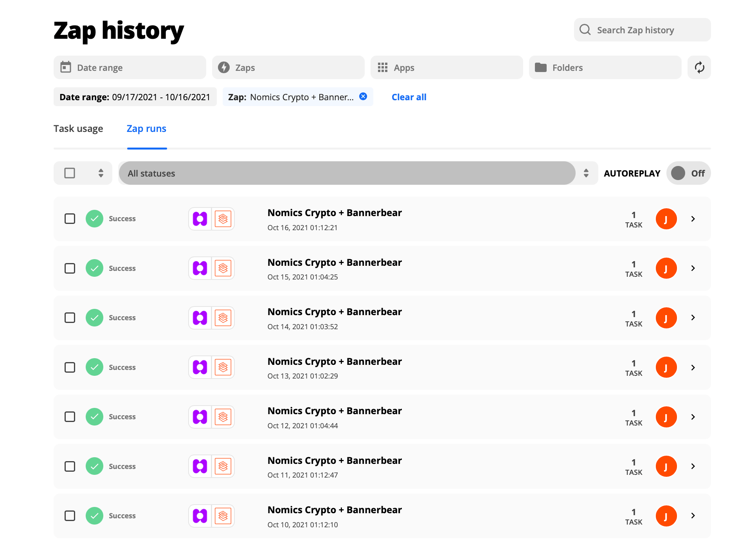This screenshot has height=559, width=756.
Task: Select the Oct 12, 2021 01:04:44 run checkbox
Action: point(70,417)
